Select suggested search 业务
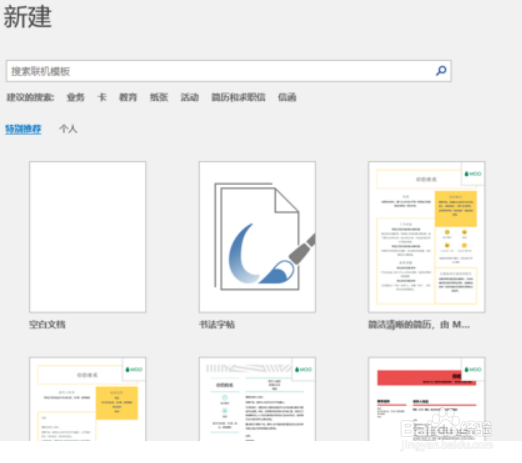The image size is (522, 463). click(x=76, y=97)
